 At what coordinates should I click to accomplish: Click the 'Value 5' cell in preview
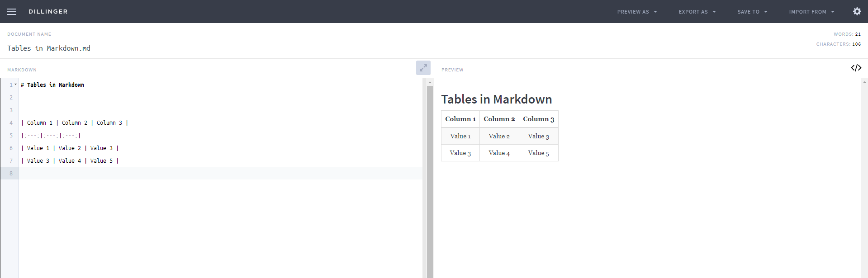point(539,153)
